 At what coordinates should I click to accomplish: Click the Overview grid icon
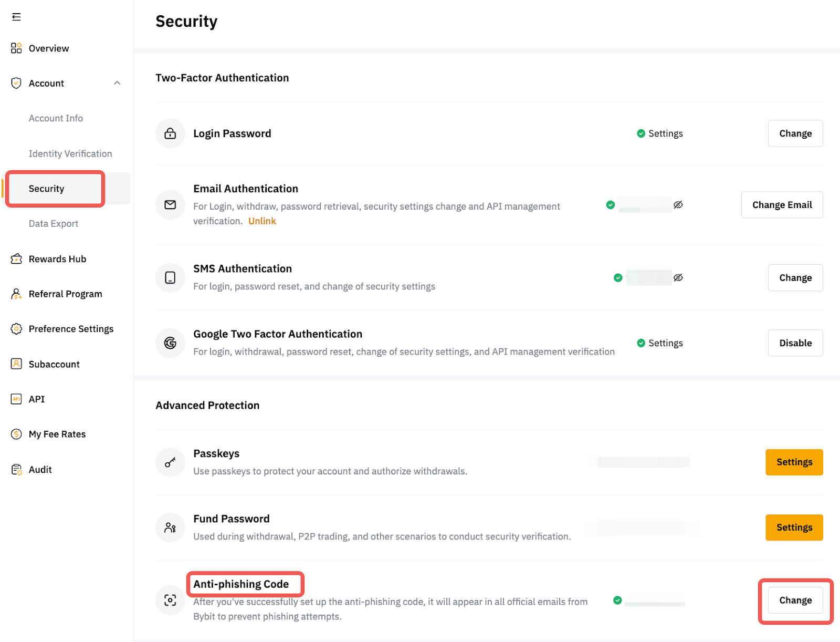[x=16, y=48]
